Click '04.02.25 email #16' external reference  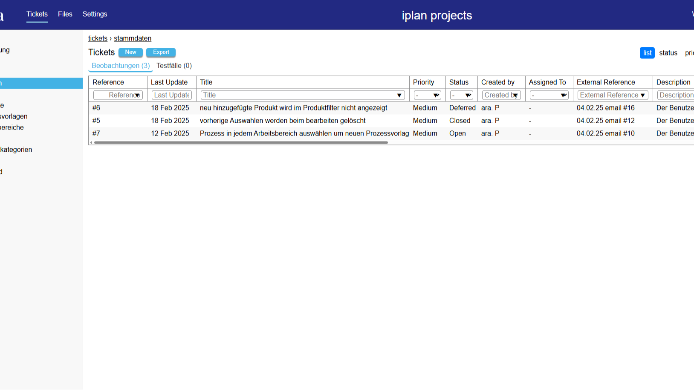coord(605,108)
